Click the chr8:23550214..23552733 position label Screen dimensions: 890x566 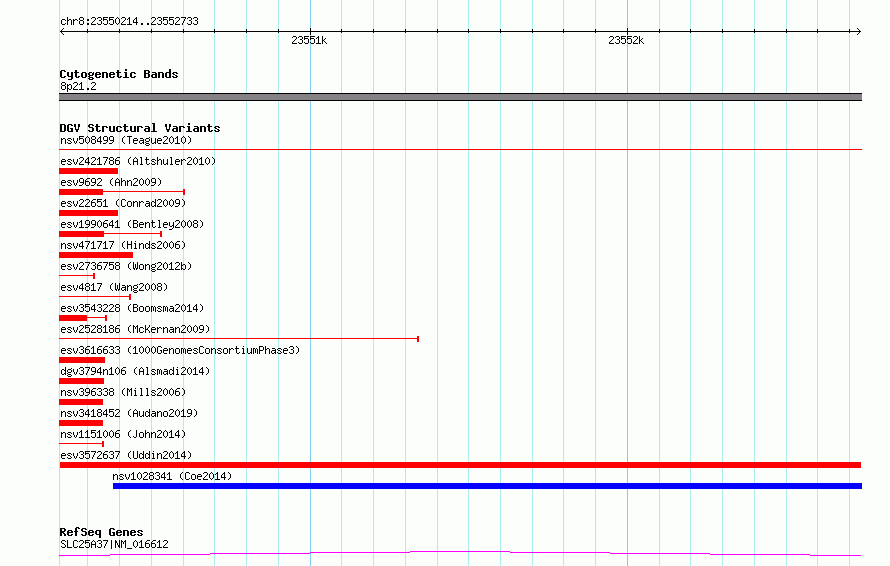[129, 21]
